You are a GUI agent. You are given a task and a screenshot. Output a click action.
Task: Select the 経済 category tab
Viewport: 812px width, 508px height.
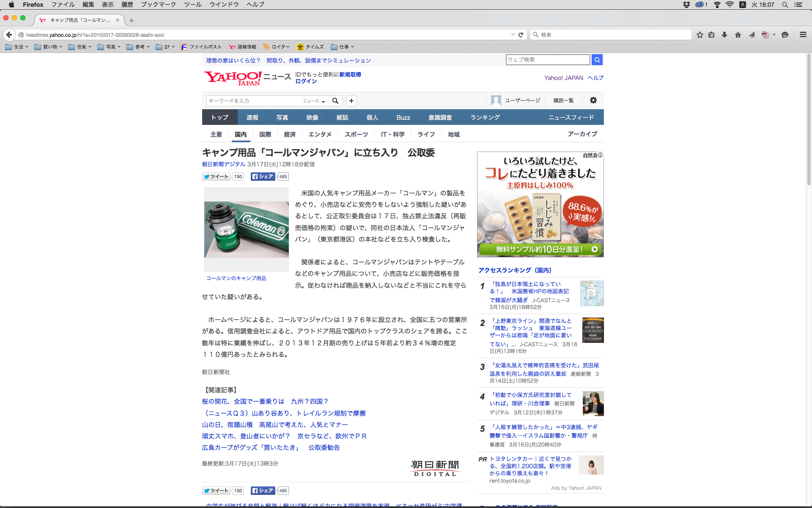click(x=290, y=134)
